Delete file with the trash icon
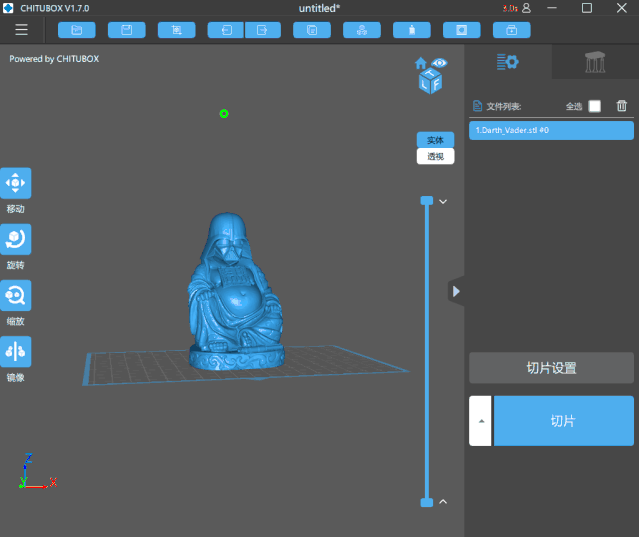Viewport: 639px width, 537px height. [x=622, y=106]
